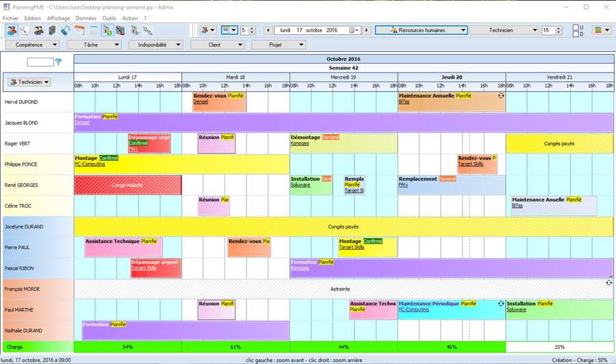Open the Affichage menu
This screenshot has height=364, width=616.
click(58, 18)
